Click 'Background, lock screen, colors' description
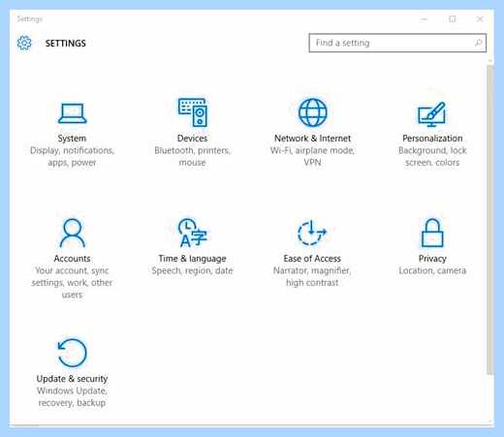The height and width of the screenshot is (437, 504). [432, 156]
